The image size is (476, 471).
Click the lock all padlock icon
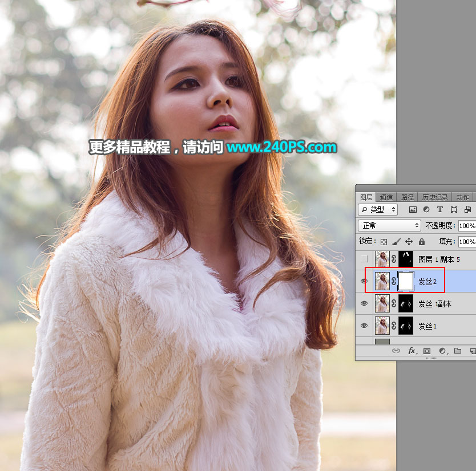click(x=422, y=242)
